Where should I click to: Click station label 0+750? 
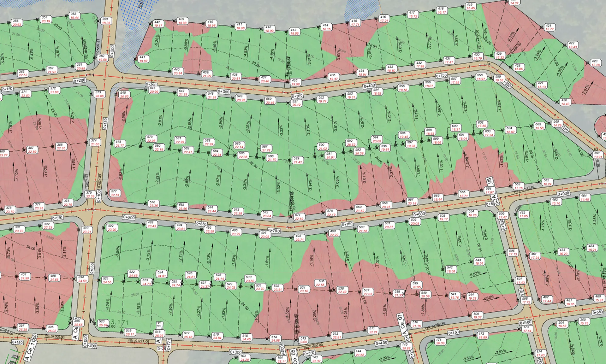[347, 224]
